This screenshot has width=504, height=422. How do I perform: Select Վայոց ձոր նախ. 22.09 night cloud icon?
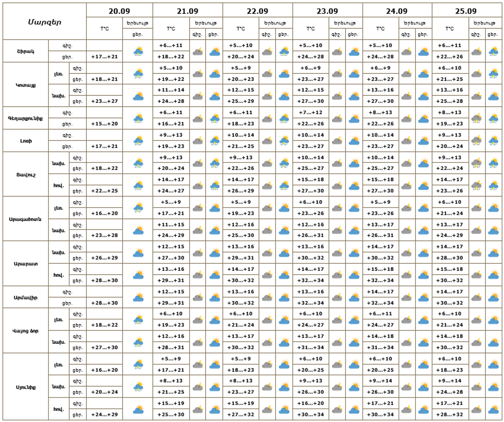(267, 342)
